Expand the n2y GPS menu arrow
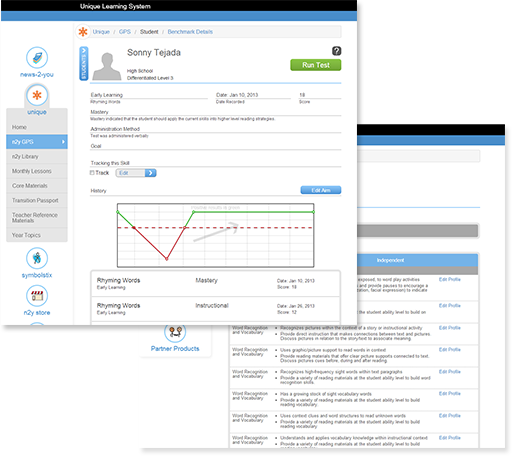This screenshot has height=456, width=512. pyautogui.click(x=63, y=142)
